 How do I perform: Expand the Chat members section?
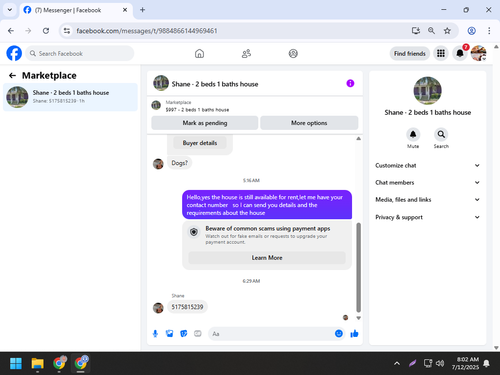427,182
